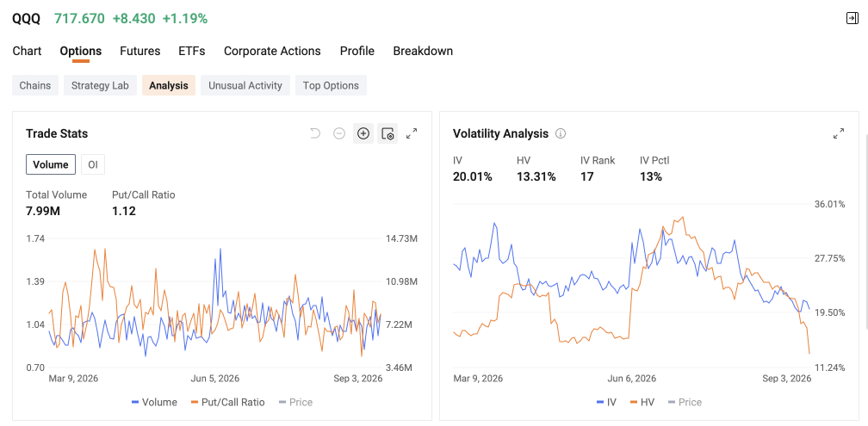Select the Volume toggle in Trade Stats
Screen dimensions: 868x426
[50, 164]
